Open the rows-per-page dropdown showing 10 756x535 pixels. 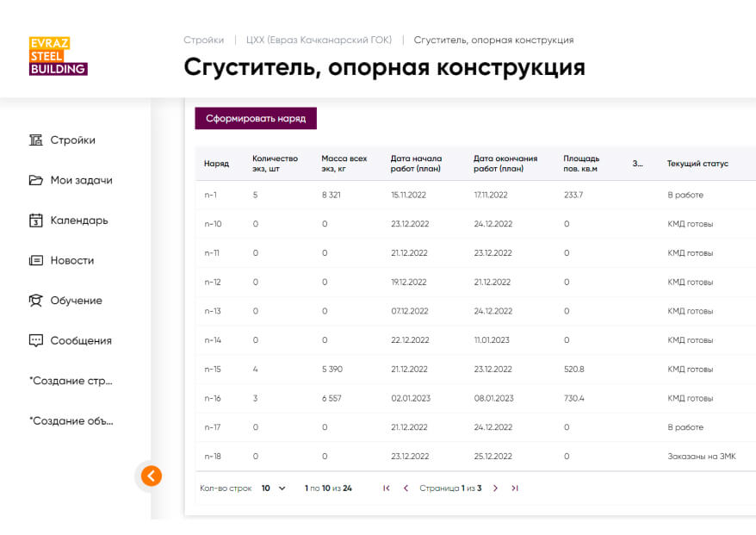pos(273,488)
